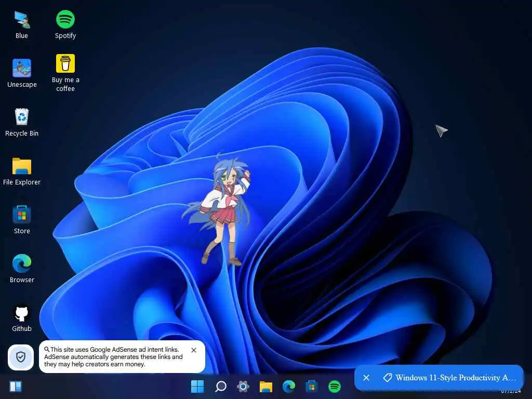532x399 pixels.
Task: Open the Store desktop icon
Action: coord(22,220)
